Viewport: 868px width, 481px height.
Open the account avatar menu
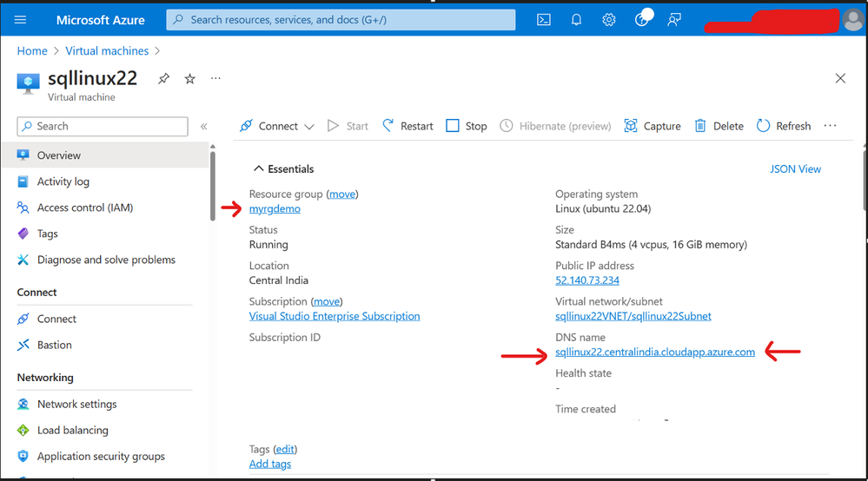tap(853, 21)
